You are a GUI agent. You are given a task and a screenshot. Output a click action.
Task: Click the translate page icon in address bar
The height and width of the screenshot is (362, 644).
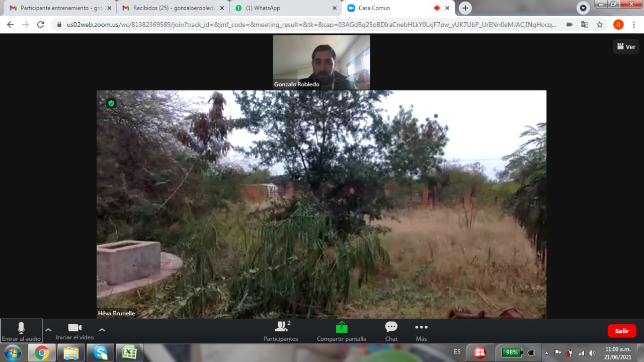click(x=584, y=25)
